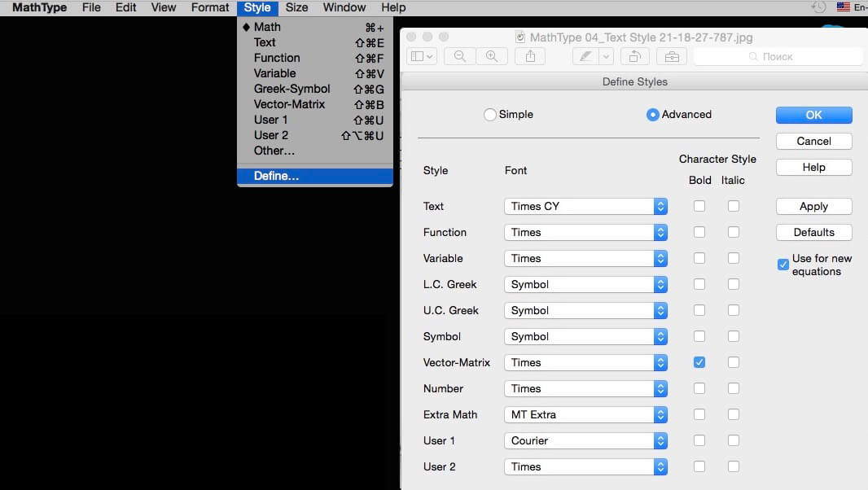This screenshot has height=490, width=868.
Task: Select the Simple radio button
Action: [x=489, y=115]
